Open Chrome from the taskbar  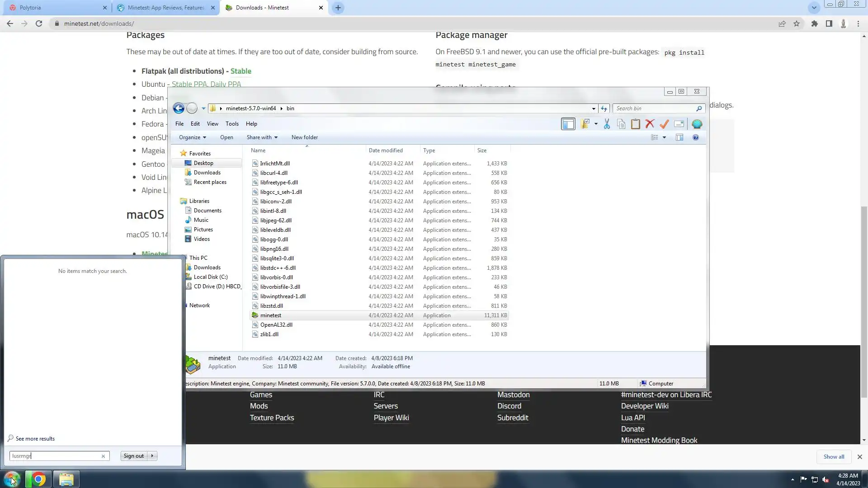38,479
